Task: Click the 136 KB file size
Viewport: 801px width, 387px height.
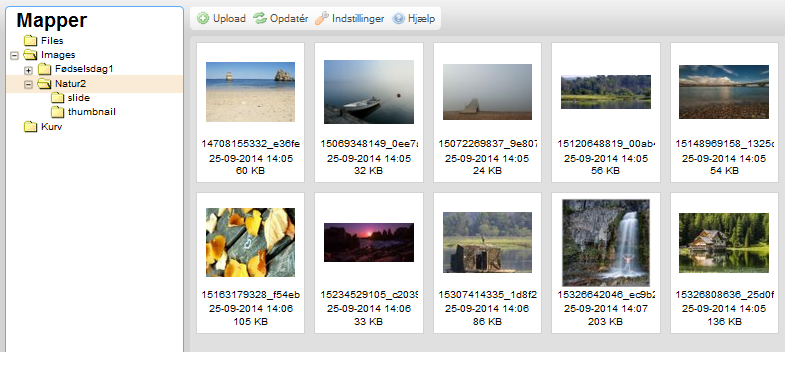Action: [x=724, y=322]
